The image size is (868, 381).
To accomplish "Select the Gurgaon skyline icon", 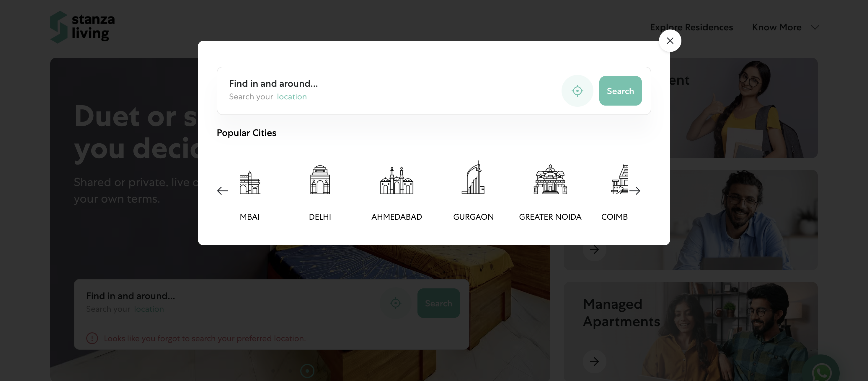I will (473, 178).
